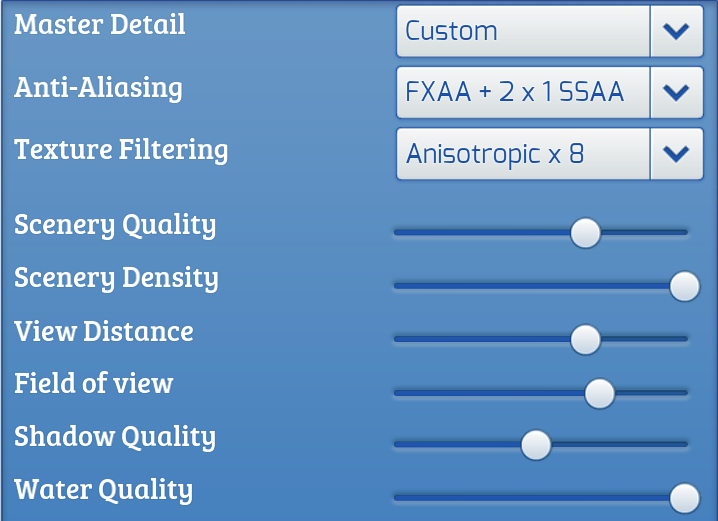Click the Scenery Quality slider handle

[585, 232]
